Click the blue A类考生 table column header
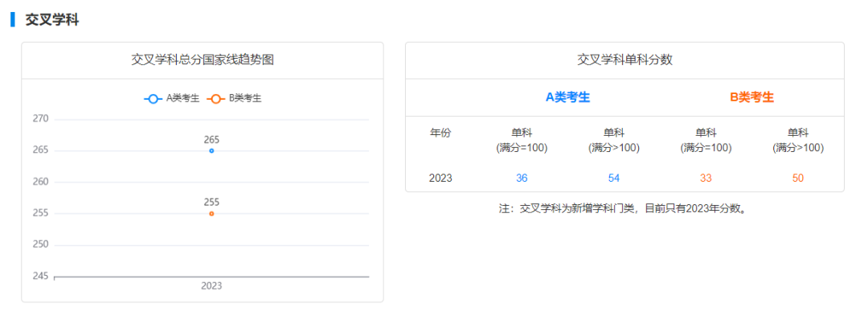Viewport: 868px width, 316px height. [568, 97]
